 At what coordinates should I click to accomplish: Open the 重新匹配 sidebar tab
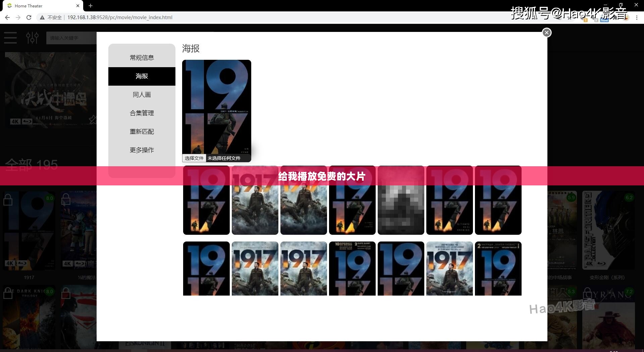coord(142,132)
